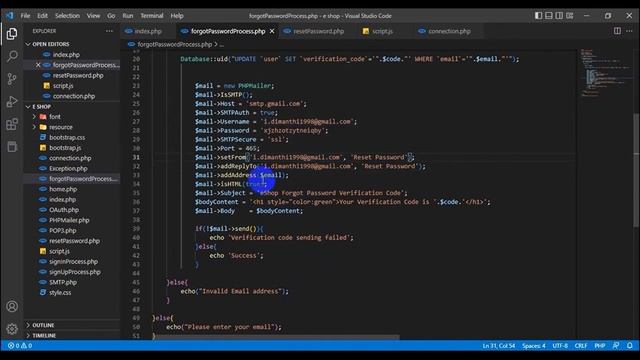The image size is (640, 360).
Task: Switch to the index.php tab
Action: (x=148, y=31)
